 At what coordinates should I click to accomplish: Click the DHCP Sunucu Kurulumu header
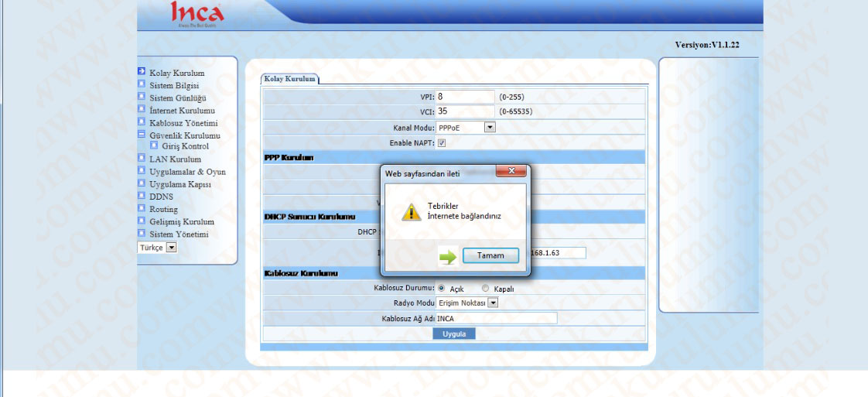(x=309, y=216)
